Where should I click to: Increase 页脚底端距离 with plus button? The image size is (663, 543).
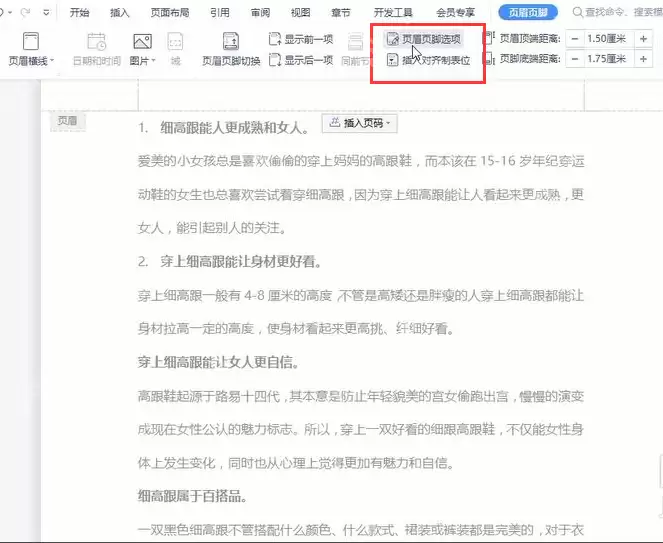[643, 59]
